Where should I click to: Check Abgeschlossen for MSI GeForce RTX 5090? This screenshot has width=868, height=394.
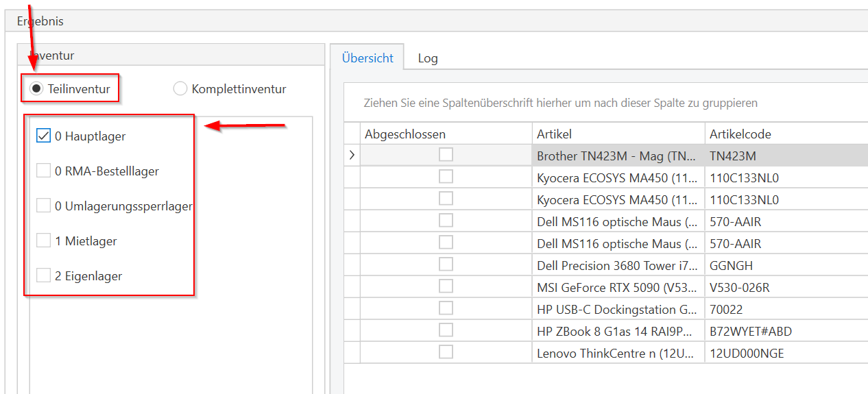coord(446,286)
